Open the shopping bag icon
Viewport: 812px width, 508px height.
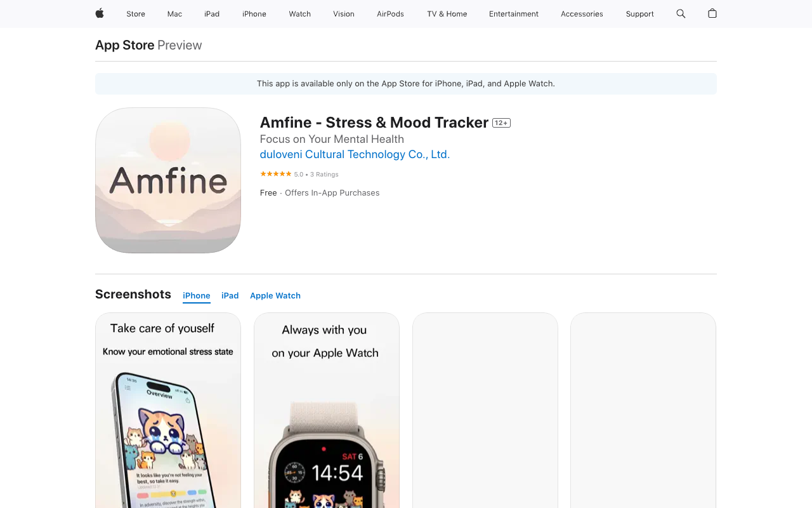coord(712,13)
